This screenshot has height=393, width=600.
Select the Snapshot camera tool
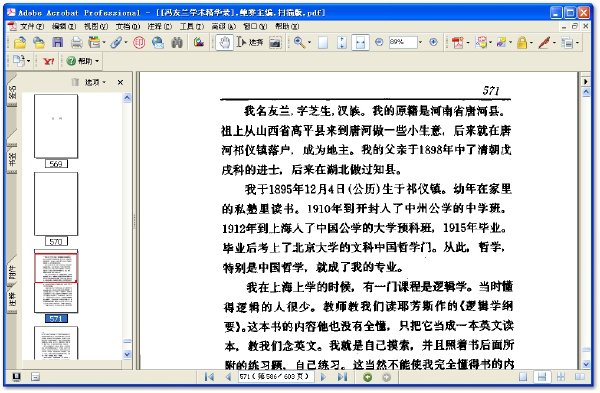click(x=275, y=42)
